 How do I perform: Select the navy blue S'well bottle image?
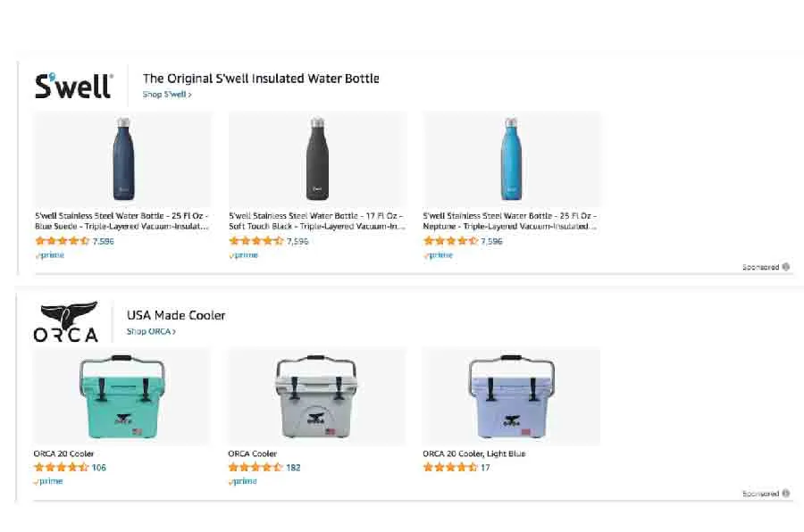coord(123,159)
